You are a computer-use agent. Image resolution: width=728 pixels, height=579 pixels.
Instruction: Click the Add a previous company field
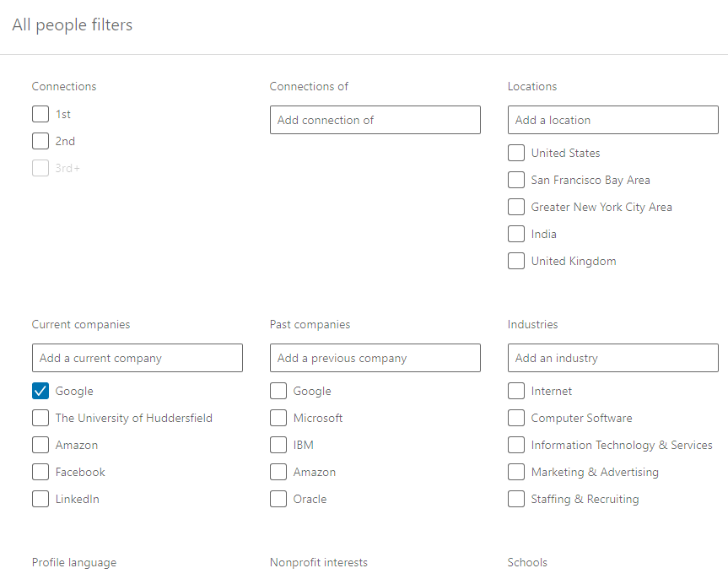pyautogui.click(x=375, y=358)
